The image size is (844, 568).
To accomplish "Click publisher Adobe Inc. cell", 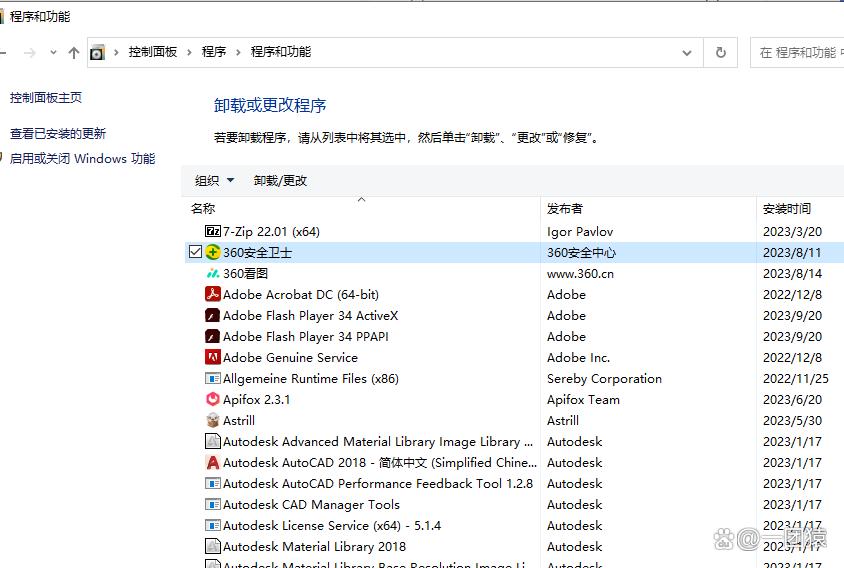I will (579, 357).
